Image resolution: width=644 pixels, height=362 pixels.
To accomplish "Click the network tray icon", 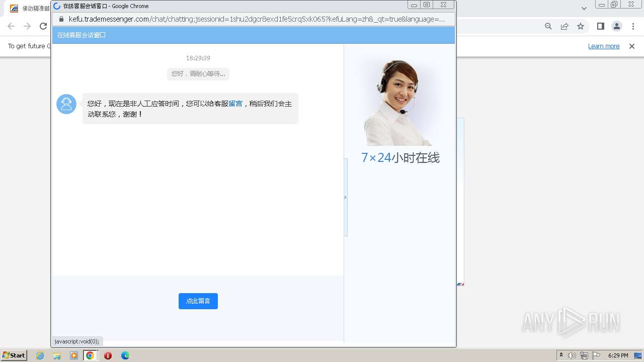I will point(584,355).
